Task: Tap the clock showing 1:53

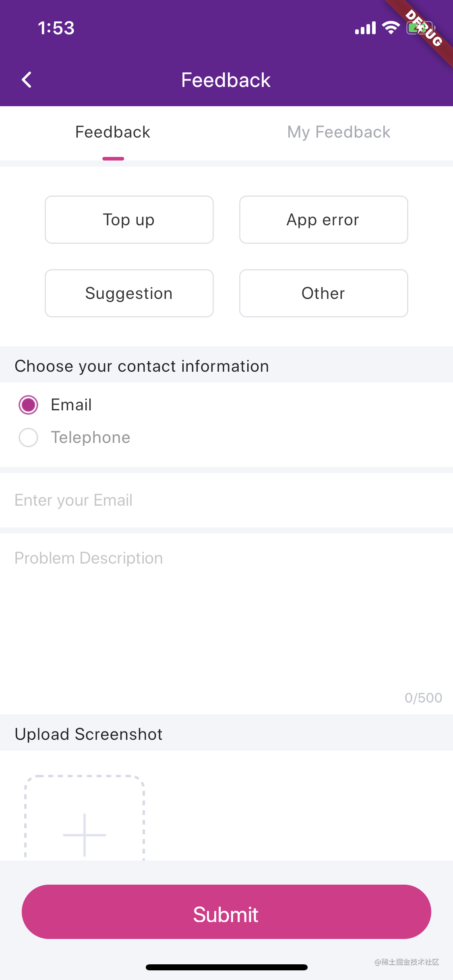Action: [56, 28]
